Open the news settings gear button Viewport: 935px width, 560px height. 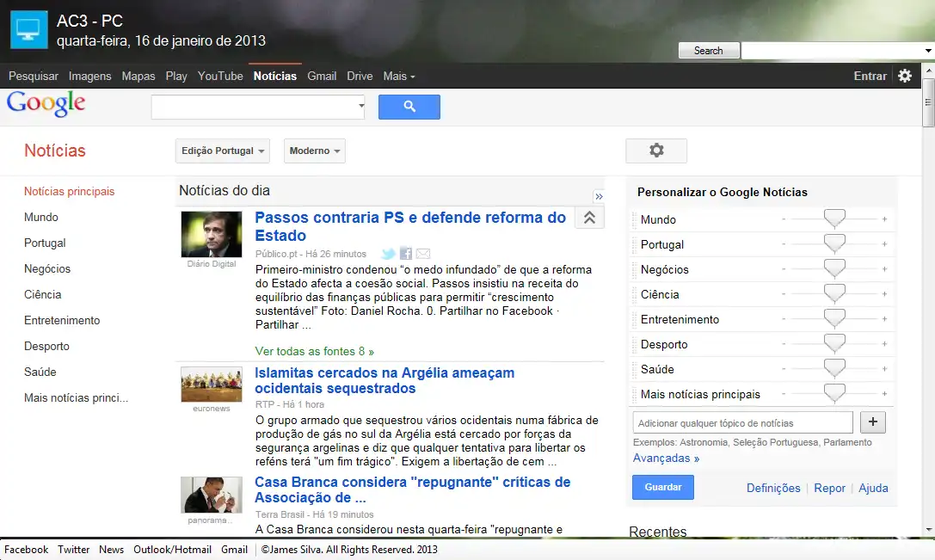[656, 151]
